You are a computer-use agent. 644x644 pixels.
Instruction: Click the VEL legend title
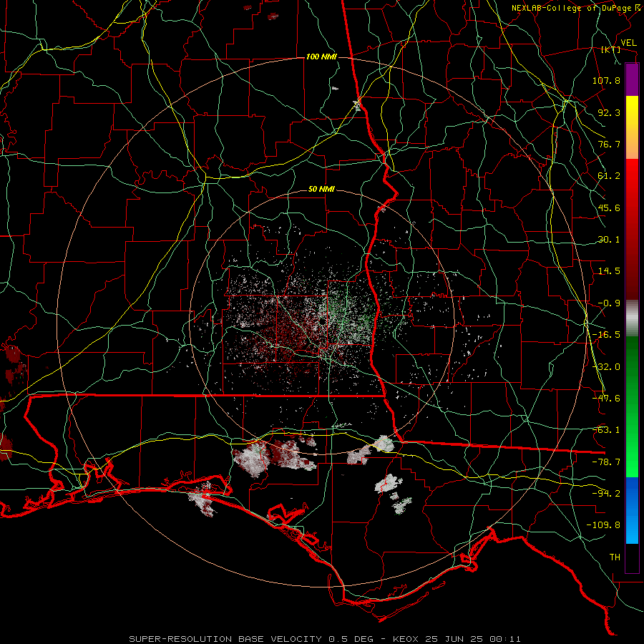pyautogui.click(x=628, y=43)
